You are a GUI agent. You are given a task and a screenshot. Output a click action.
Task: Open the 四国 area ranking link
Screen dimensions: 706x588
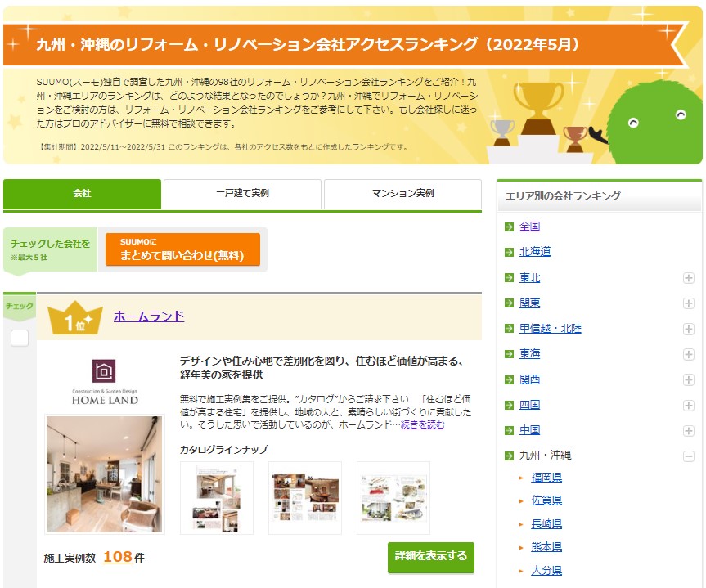(x=529, y=405)
